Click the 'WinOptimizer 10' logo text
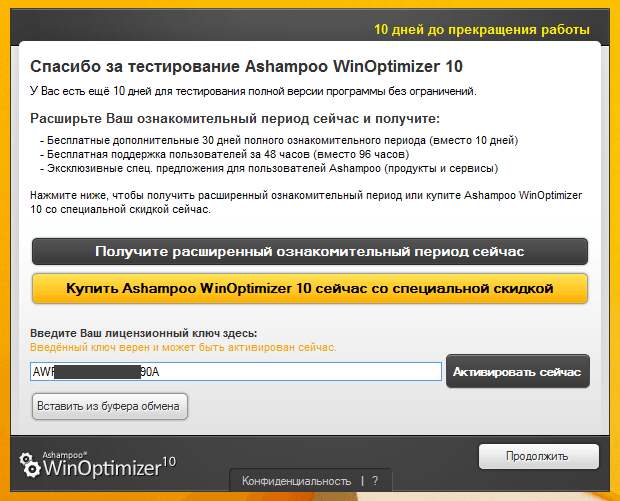Image resolution: width=620 pixels, height=501 pixels. (109, 467)
